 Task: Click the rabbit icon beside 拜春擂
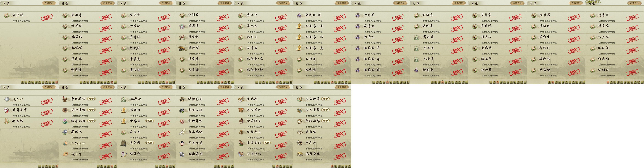point(6,121)
